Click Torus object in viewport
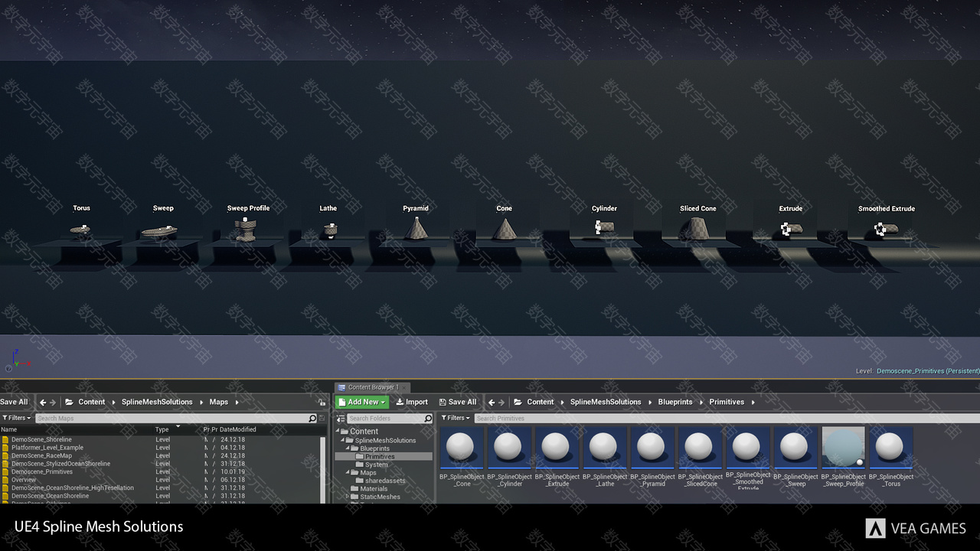This screenshot has width=980, height=551. coord(80,230)
